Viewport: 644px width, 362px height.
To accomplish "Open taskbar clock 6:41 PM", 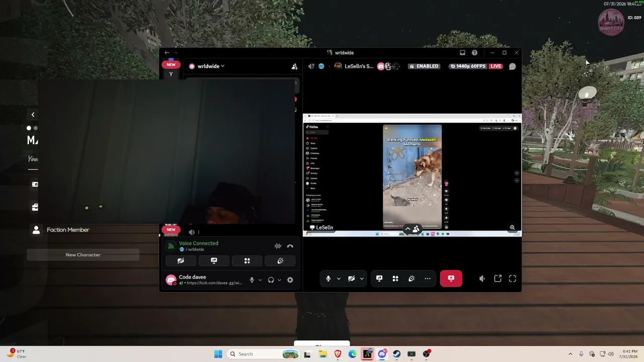I will (627, 354).
